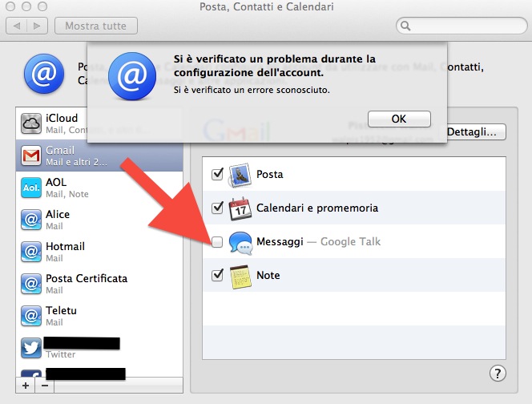
Task: Select the iCloud account label
Action: 62,118
